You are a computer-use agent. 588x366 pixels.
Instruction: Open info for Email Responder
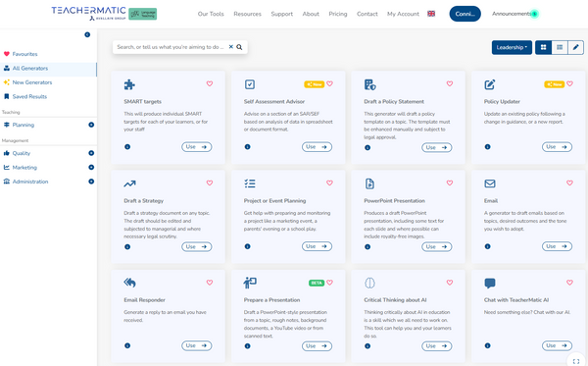(127, 345)
